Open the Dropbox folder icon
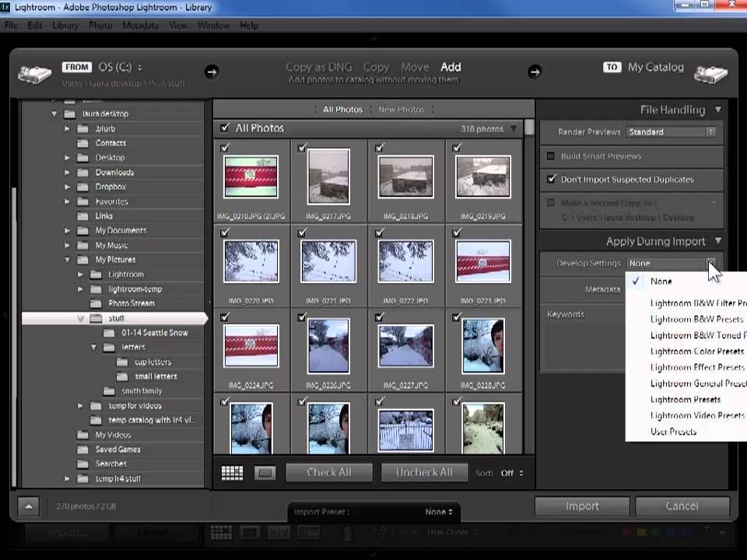 83,187
